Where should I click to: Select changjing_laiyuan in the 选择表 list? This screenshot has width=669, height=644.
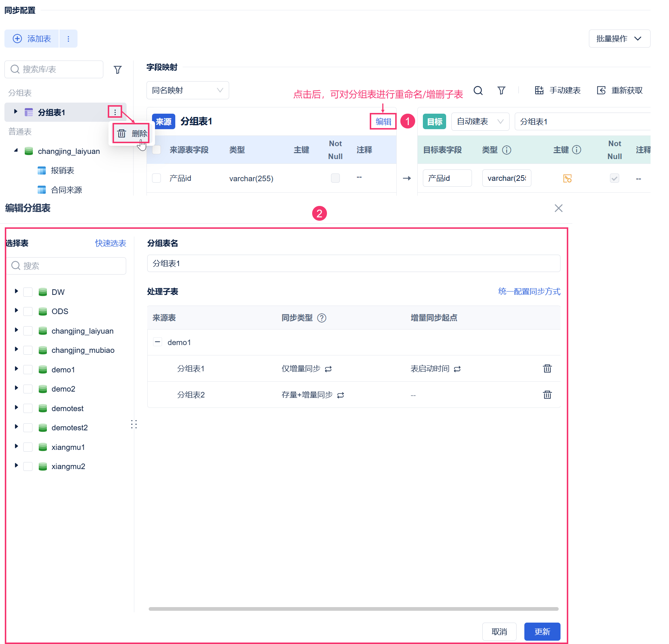(x=83, y=331)
